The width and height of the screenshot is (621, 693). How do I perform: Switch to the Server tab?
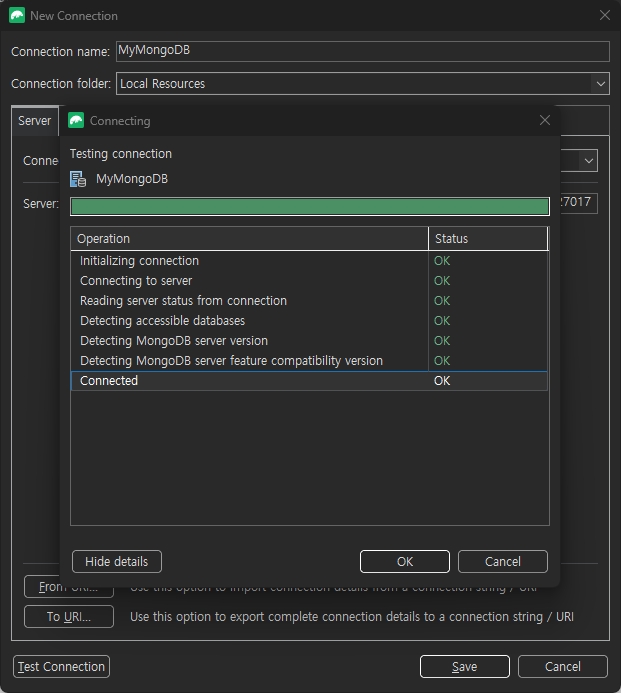34,121
